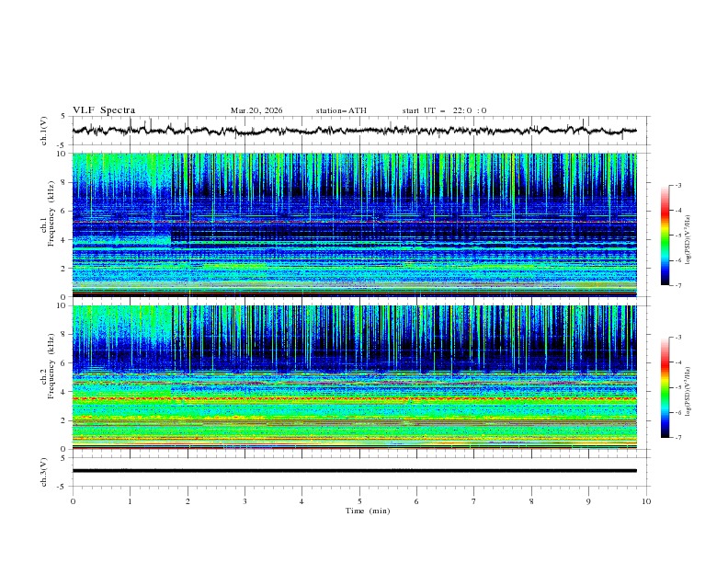Click the ch.2 'Frequency (kHz)' axis label

(51, 366)
